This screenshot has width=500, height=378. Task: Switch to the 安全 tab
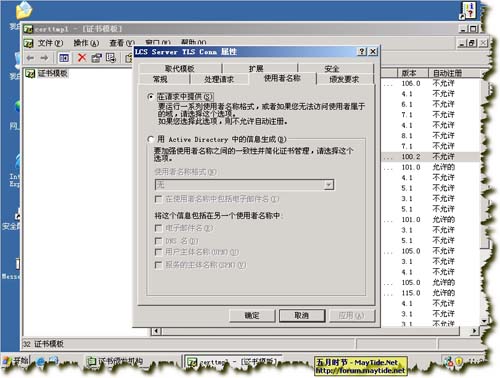(x=332, y=69)
